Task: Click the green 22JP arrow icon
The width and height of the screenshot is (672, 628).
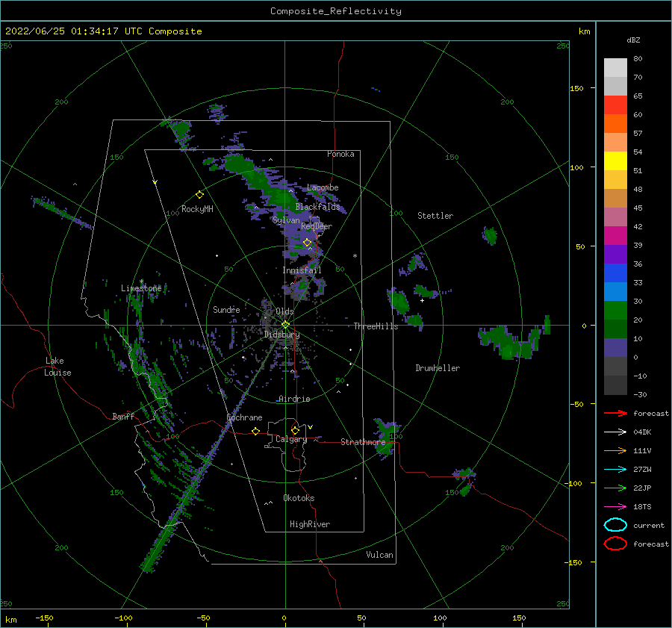Action: 615,488
